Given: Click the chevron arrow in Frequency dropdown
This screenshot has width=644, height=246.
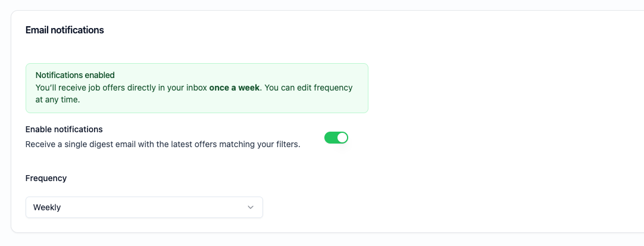Looking at the screenshot, I should (251, 207).
